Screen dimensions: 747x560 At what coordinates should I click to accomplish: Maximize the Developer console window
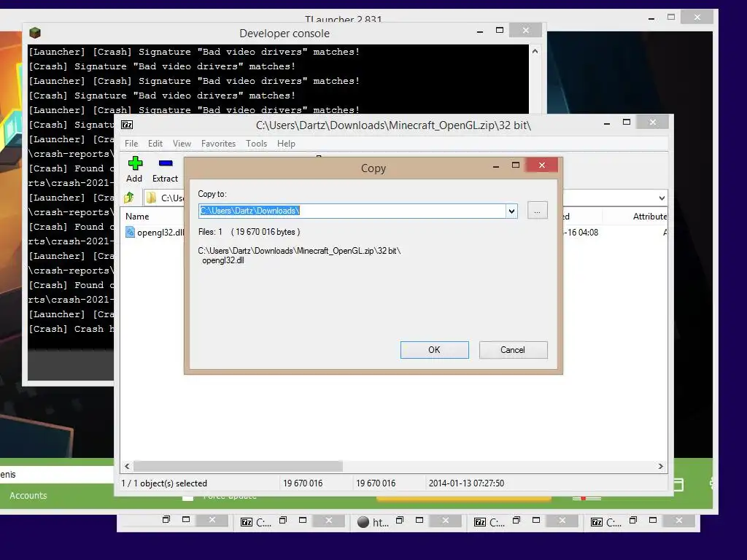(x=499, y=30)
